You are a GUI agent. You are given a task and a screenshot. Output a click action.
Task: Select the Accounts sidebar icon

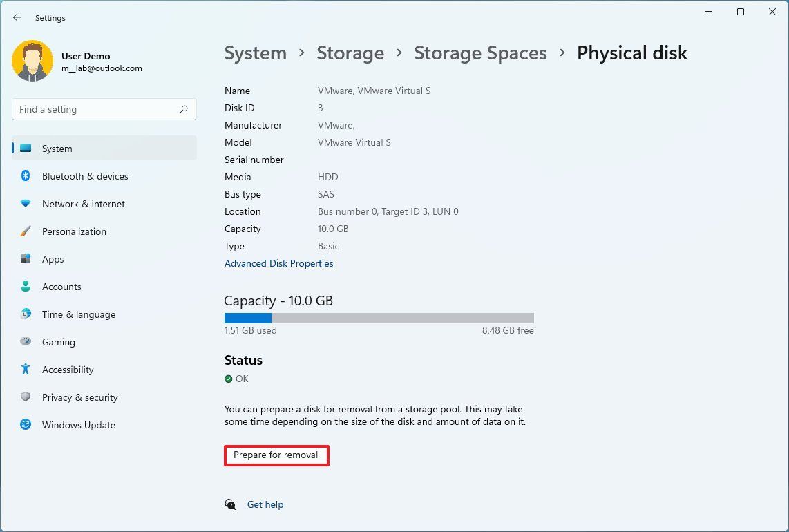(25, 287)
